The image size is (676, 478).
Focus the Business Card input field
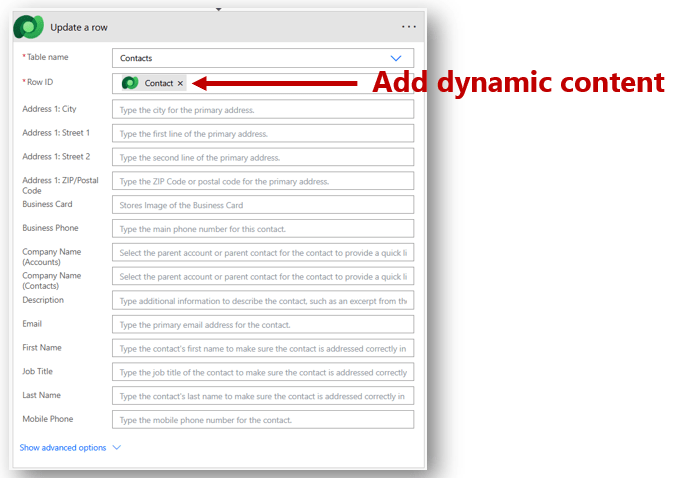click(x=263, y=205)
